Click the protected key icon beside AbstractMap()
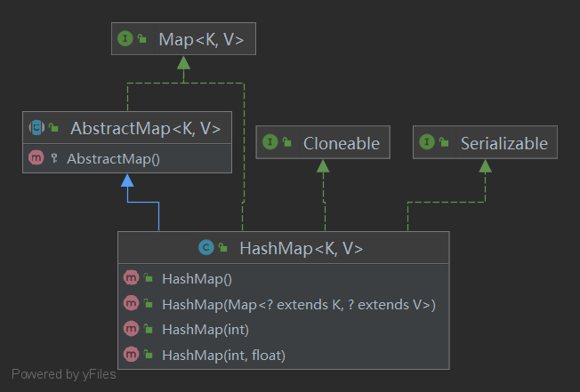580x392 pixels. (x=55, y=158)
